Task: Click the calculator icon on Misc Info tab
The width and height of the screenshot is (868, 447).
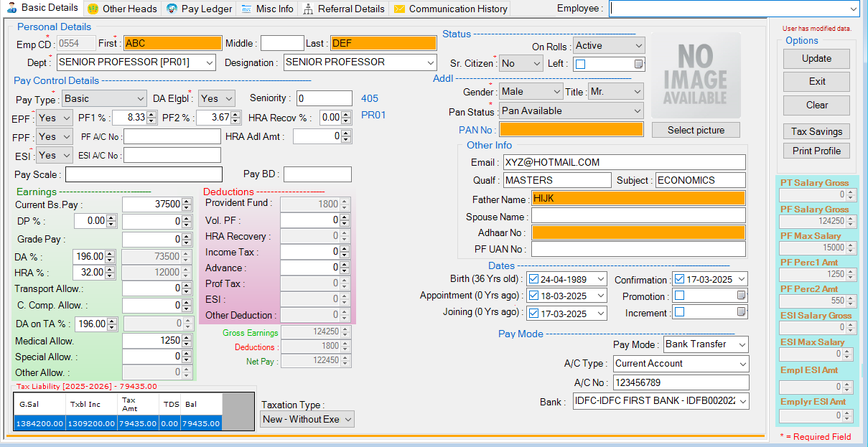Action: 247,9
